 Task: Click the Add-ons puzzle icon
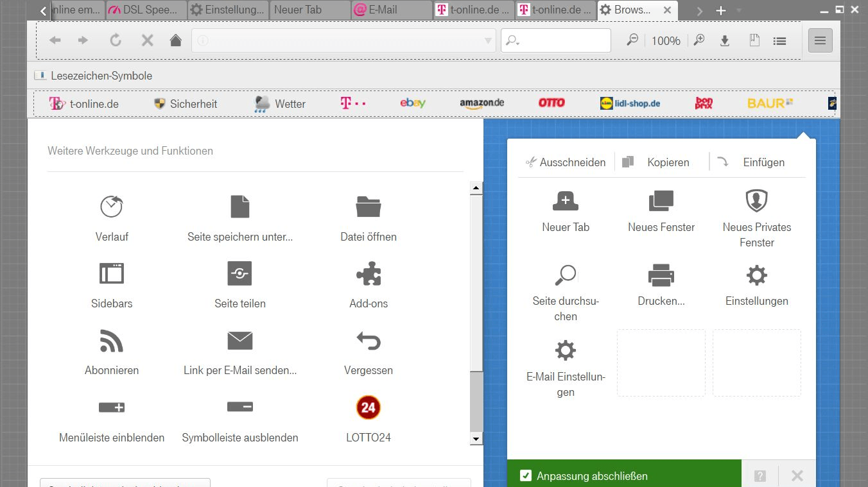click(x=369, y=273)
